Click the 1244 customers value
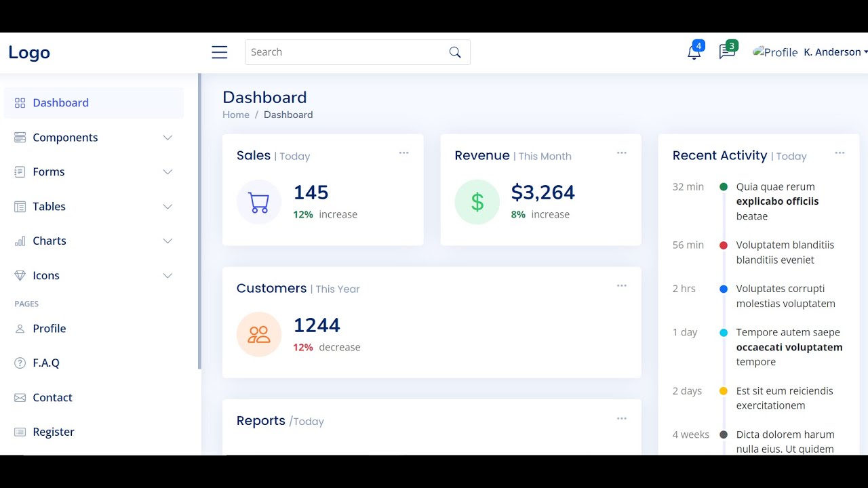Viewport: 868px width, 488px height. click(317, 325)
